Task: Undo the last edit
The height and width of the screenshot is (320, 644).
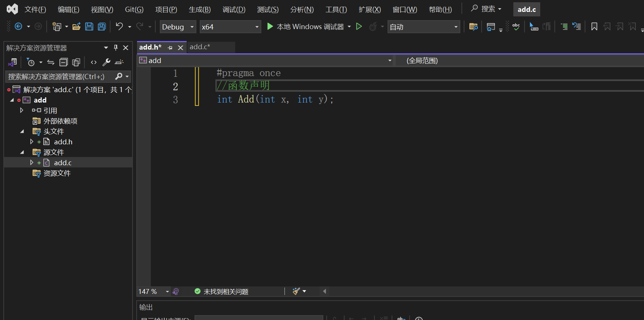Action: (119, 26)
